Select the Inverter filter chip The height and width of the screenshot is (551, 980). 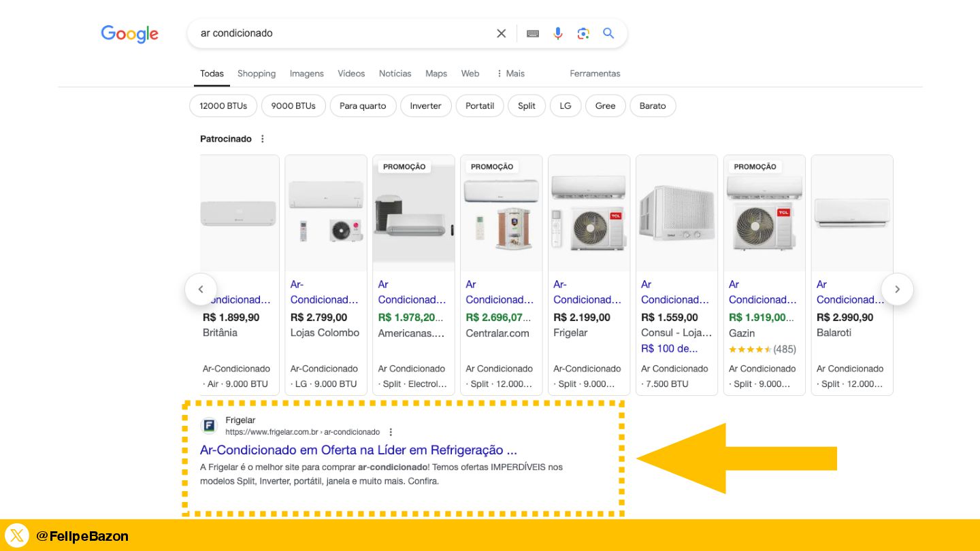(425, 106)
